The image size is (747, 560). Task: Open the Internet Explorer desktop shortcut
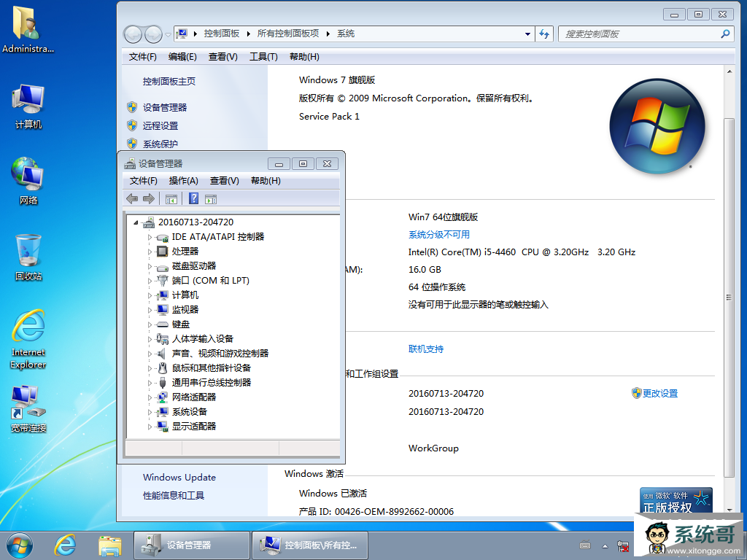click(28, 340)
